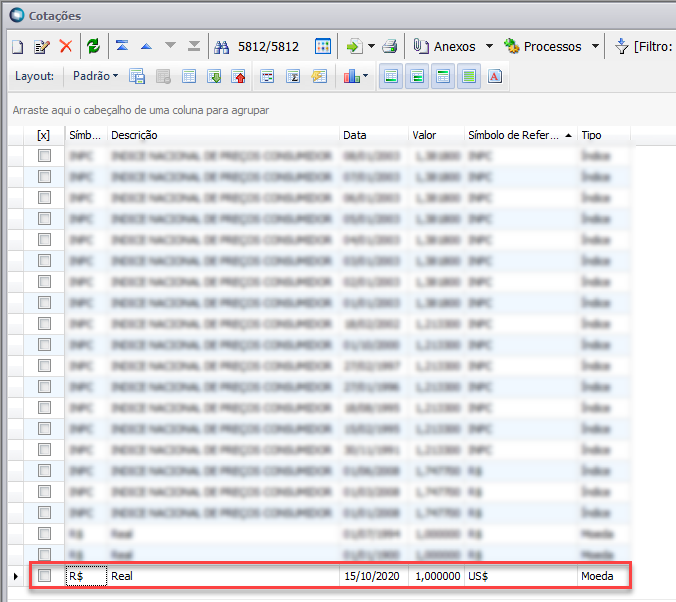Go to next record gray down arrow
The image size is (676, 602).
click(170, 45)
